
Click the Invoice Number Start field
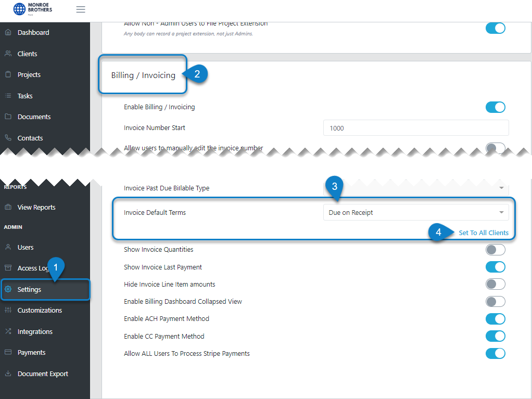[x=416, y=128]
